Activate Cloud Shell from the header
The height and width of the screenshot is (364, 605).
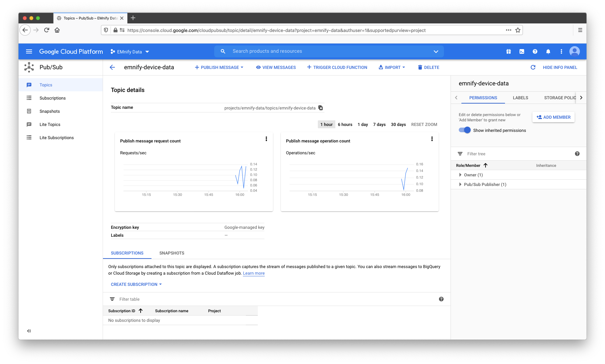(x=522, y=51)
